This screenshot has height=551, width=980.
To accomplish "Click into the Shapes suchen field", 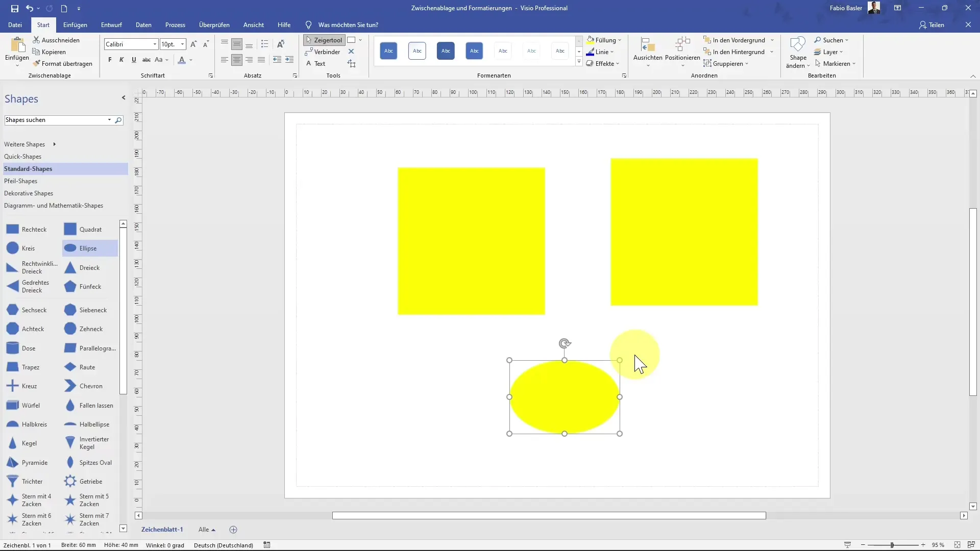I will (x=55, y=120).
